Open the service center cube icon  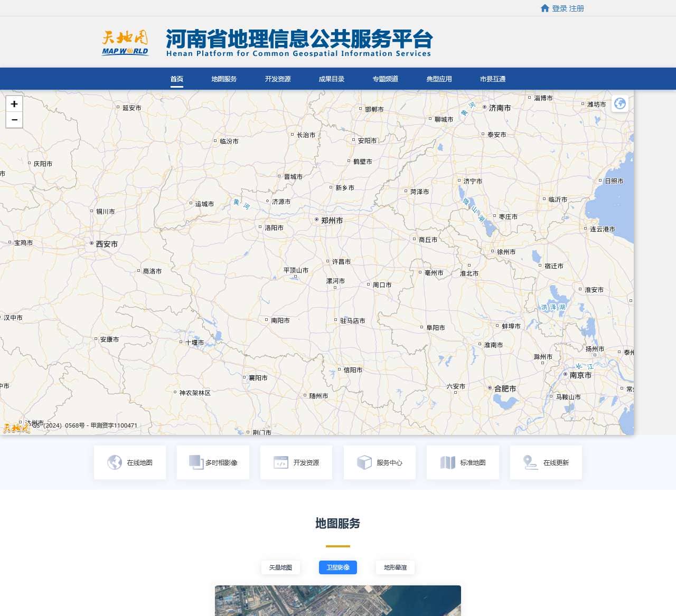pyautogui.click(x=363, y=462)
